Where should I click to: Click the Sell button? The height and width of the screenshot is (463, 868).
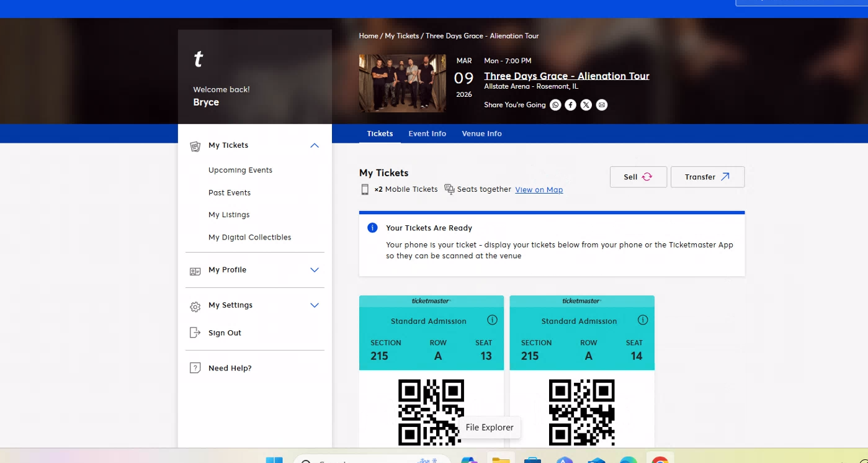(638, 177)
